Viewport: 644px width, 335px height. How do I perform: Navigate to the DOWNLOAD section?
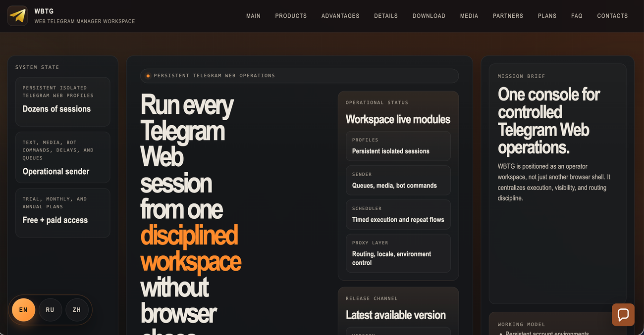point(429,16)
